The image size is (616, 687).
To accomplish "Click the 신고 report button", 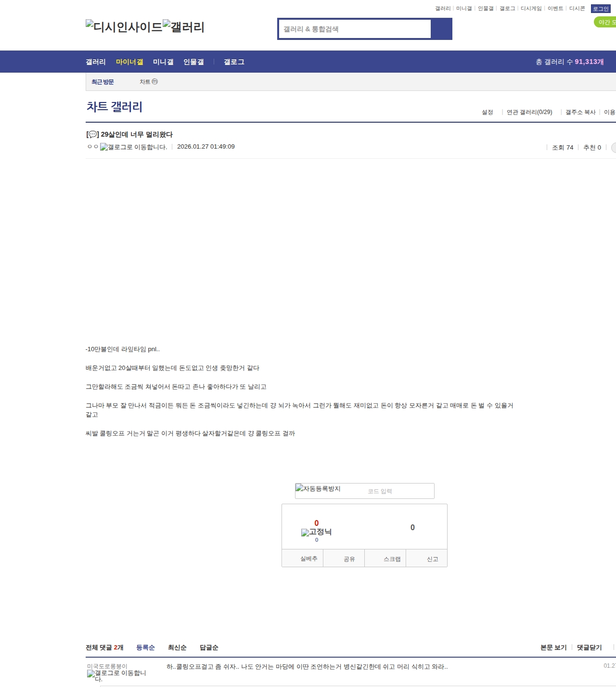I will tap(432, 559).
